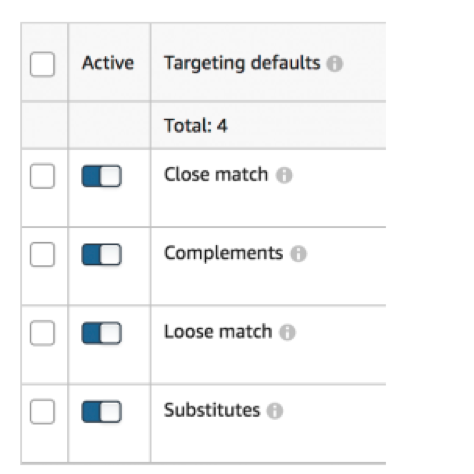
Task: Tick the select-all checkbox in header
Action: coord(42,64)
